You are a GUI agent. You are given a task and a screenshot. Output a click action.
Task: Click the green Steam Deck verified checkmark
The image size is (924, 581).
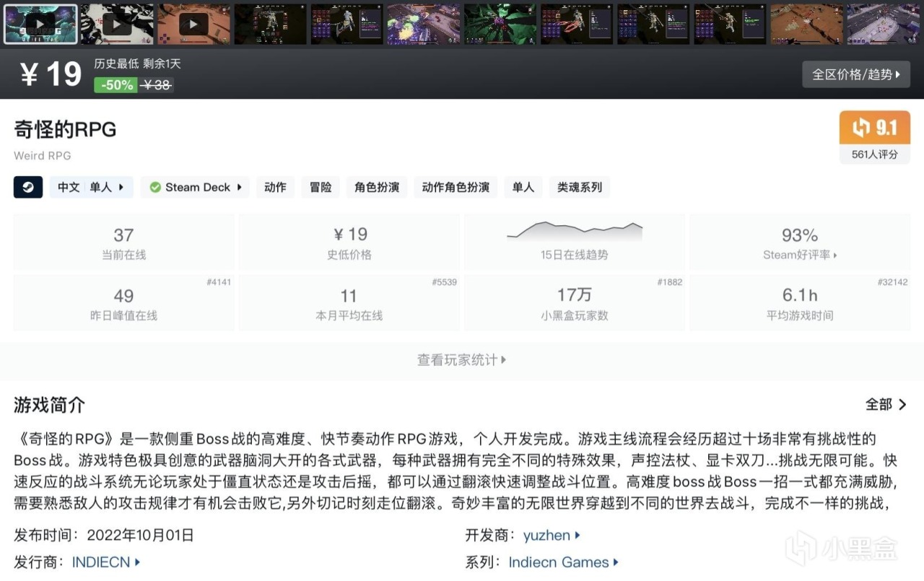pos(155,187)
